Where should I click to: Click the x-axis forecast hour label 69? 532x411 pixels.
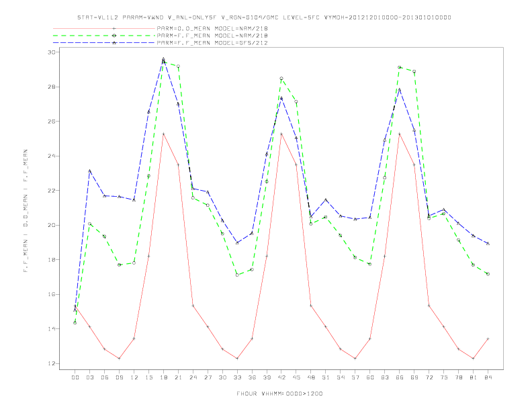pos(414,377)
